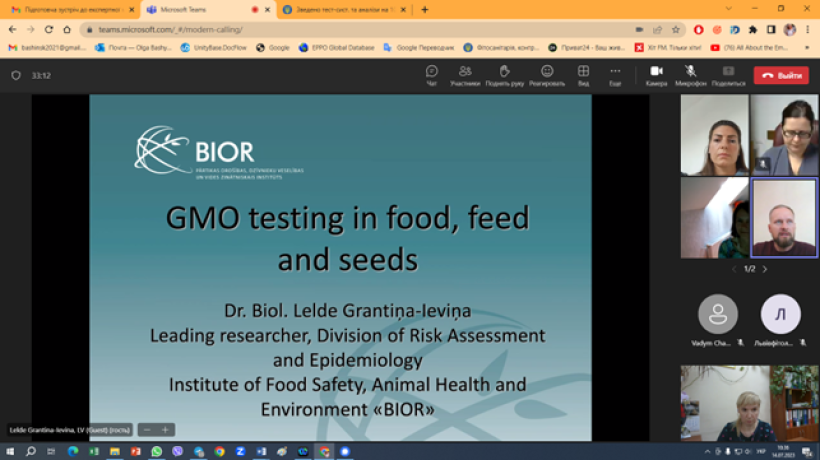The image size is (820, 460).
Task: Open the Google bookmark
Action: click(x=273, y=48)
